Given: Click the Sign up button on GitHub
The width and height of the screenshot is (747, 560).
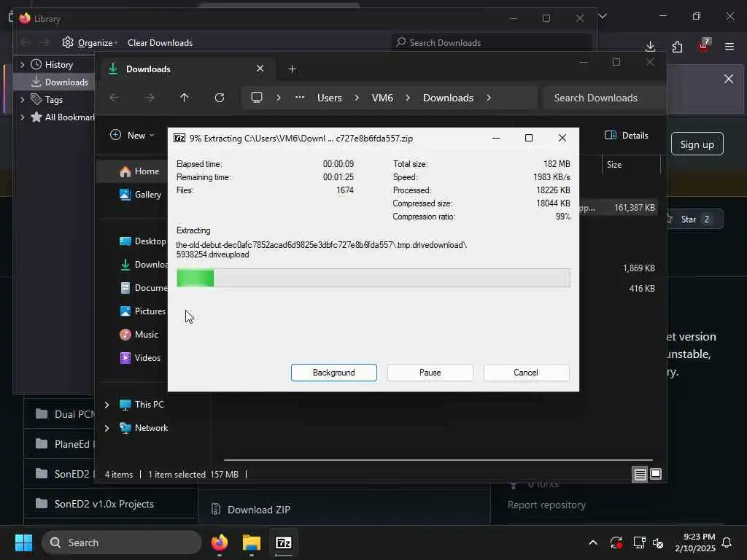Looking at the screenshot, I should point(697,144).
